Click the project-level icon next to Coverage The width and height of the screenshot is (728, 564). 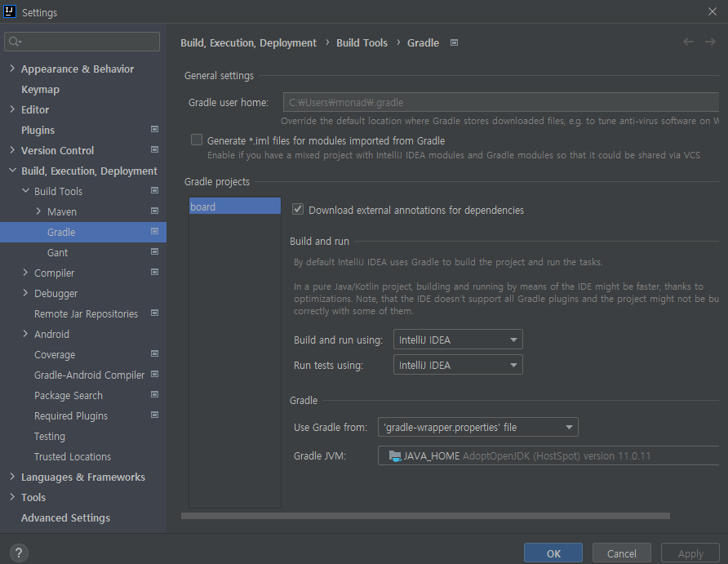click(x=154, y=353)
